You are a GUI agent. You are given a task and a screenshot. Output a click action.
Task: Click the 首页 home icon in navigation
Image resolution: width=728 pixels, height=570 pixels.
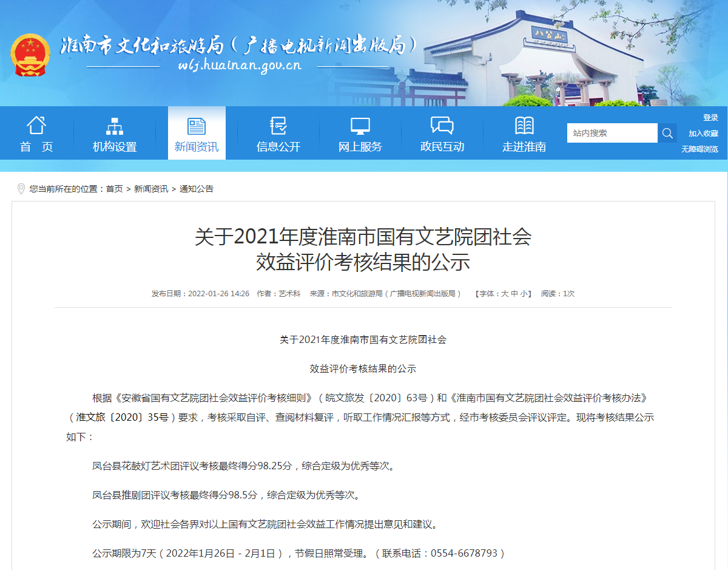[36, 126]
